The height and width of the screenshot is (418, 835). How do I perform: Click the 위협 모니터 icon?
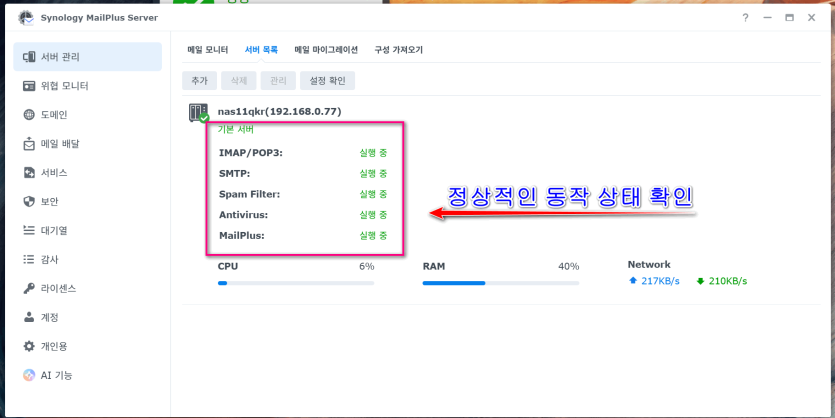[x=29, y=86]
